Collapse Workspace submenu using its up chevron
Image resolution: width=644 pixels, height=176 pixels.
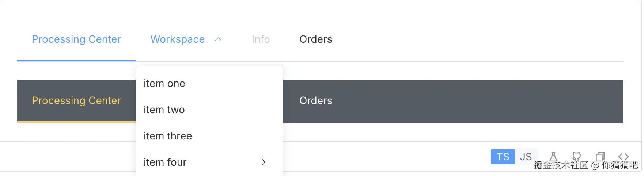(x=218, y=39)
